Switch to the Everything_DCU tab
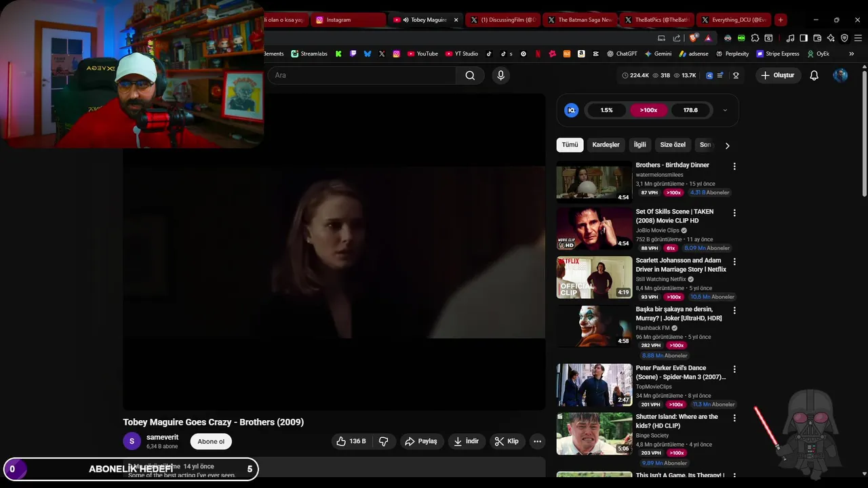 734,20
